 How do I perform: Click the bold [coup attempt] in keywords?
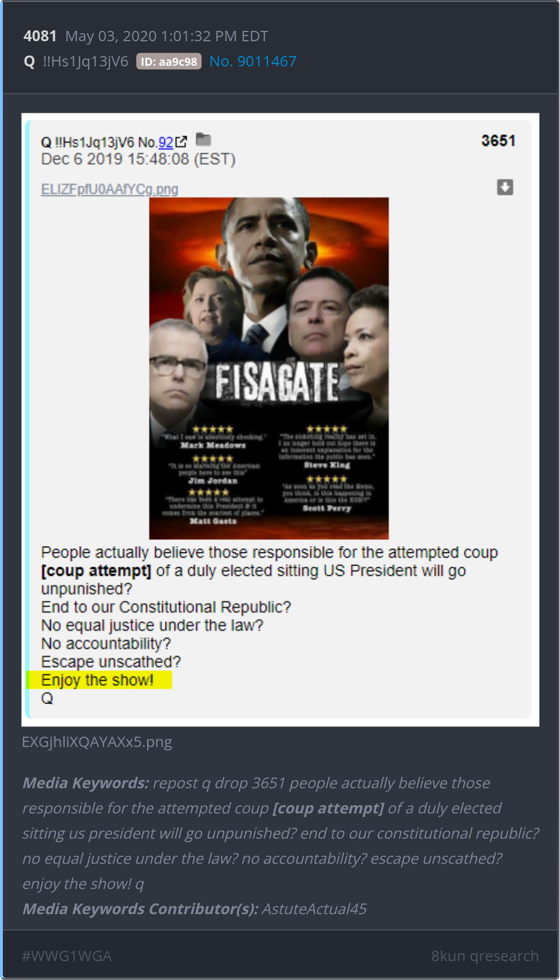(328, 808)
